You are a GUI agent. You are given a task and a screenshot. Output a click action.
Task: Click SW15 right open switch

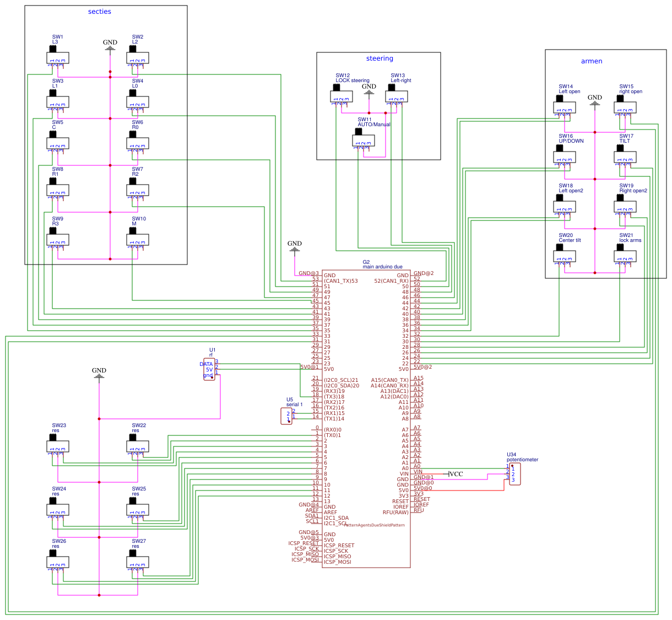pyautogui.click(x=625, y=106)
